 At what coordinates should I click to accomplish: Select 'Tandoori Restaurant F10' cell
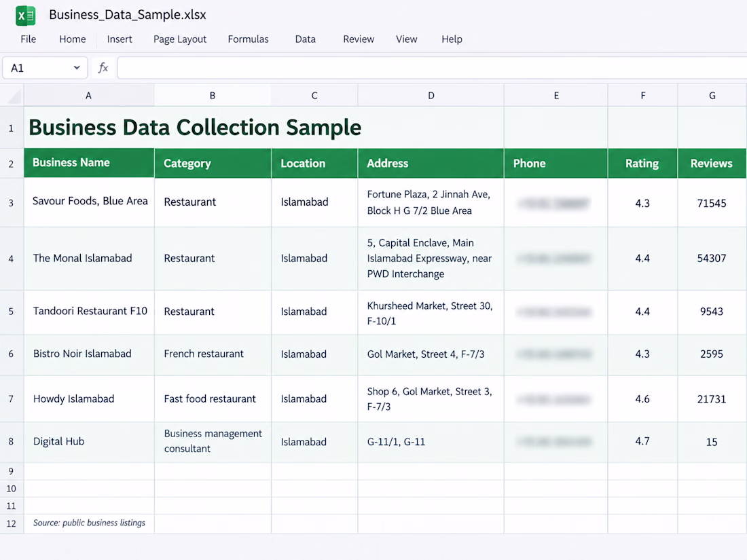point(89,312)
